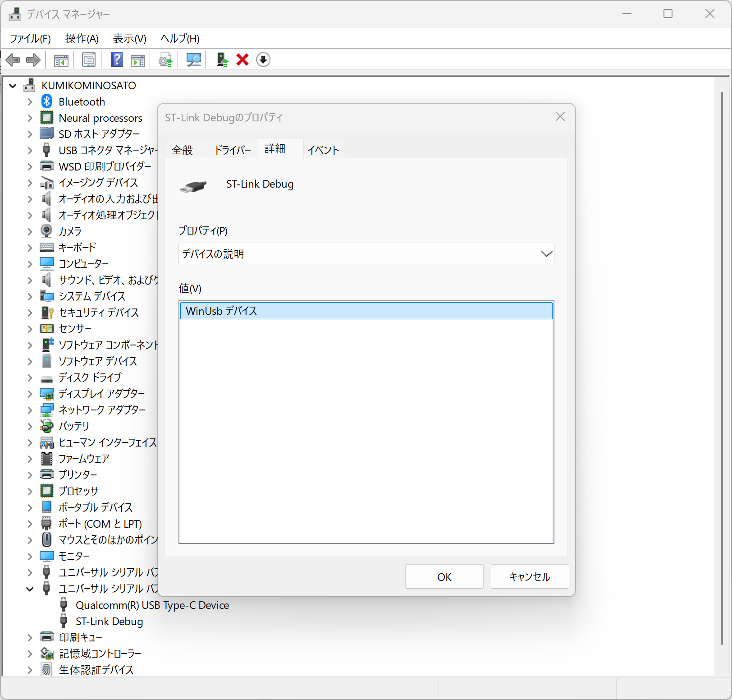Expand the Bluetooth category
This screenshot has height=700, width=732.
(x=29, y=101)
